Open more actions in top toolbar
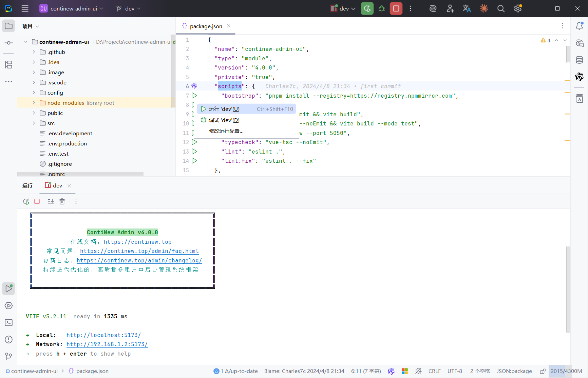The width and height of the screenshot is (588, 378). pyautogui.click(x=411, y=8)
